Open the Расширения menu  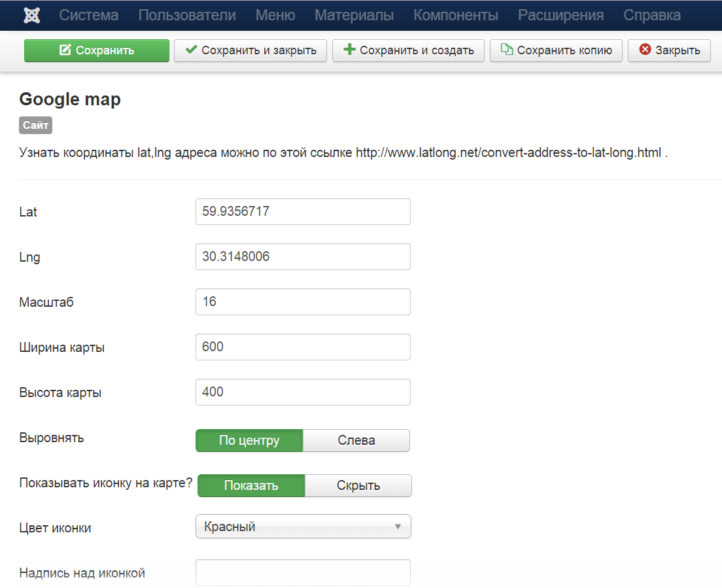(x=561, y=15)
